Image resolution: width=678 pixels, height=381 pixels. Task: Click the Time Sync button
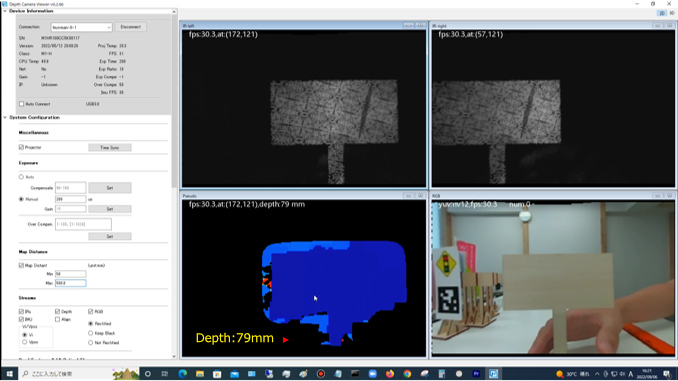(110, 147)
